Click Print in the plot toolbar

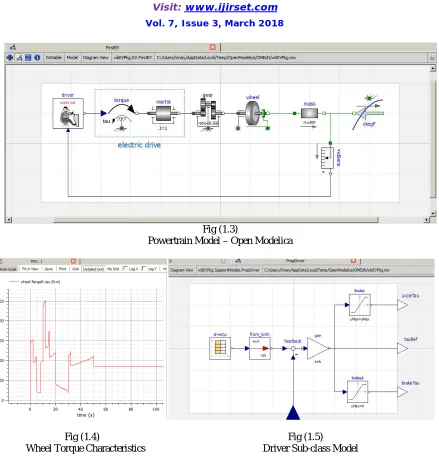[x=63, y=269]
